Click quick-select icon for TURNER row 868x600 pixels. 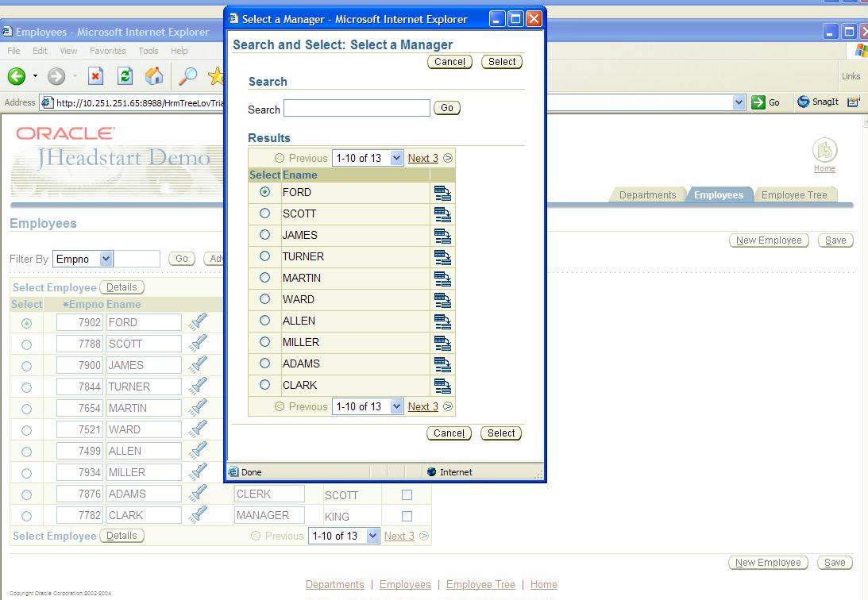[442, 257]
